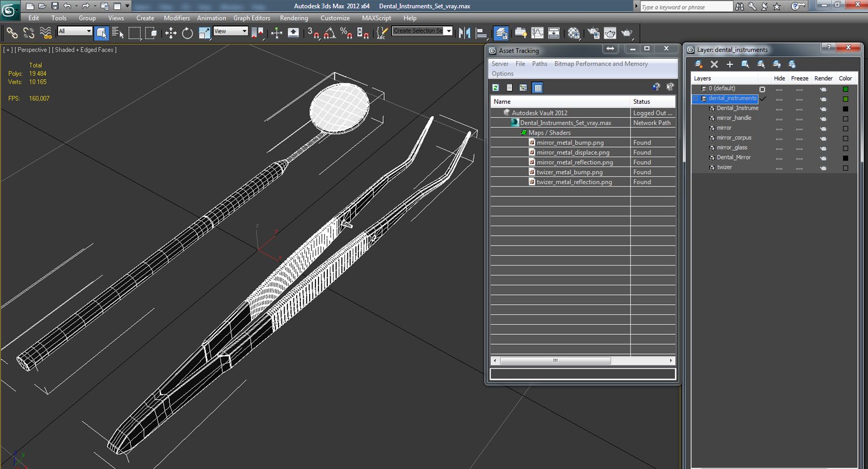Choose the Rectangular Selection Region tool
Image resolution: width=868 pixels, height=469 pixels.
click(x=134, y=33)
